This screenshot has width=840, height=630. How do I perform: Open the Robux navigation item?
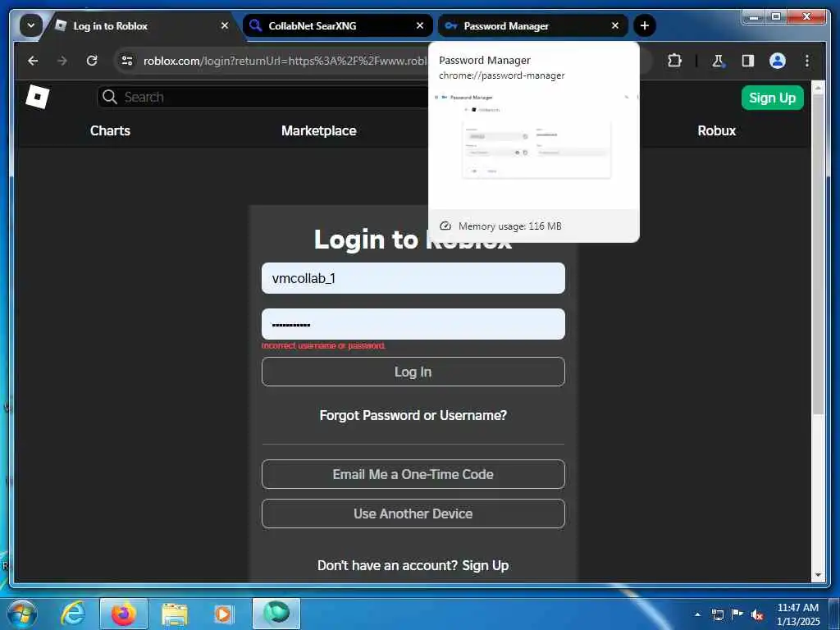(x=716, y=130)
